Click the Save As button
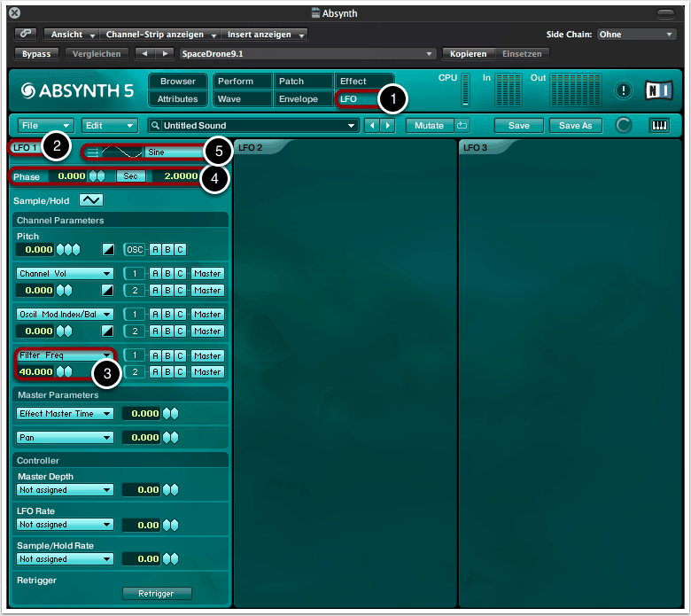The width and height of the screenshot is (691, 616). [x=575, y=126]
